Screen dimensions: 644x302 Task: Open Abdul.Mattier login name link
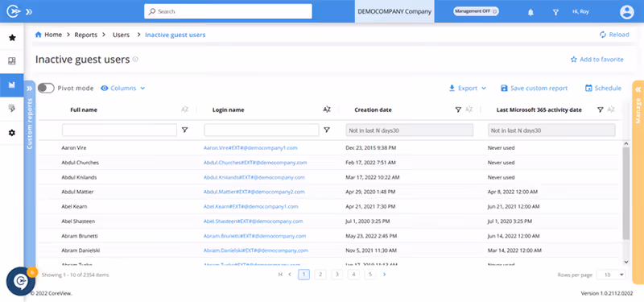[254, 192]
